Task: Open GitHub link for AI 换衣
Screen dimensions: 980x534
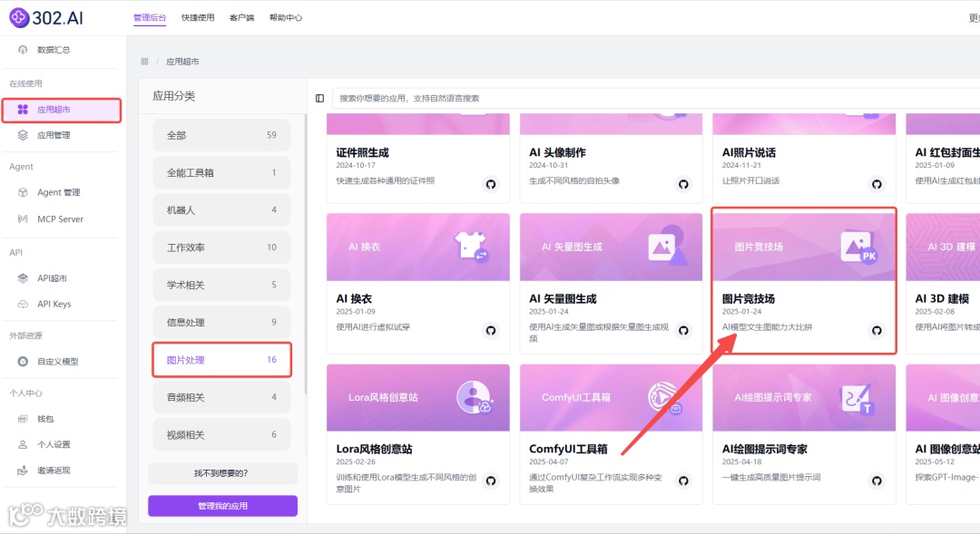Action: (x=491, y=330)
